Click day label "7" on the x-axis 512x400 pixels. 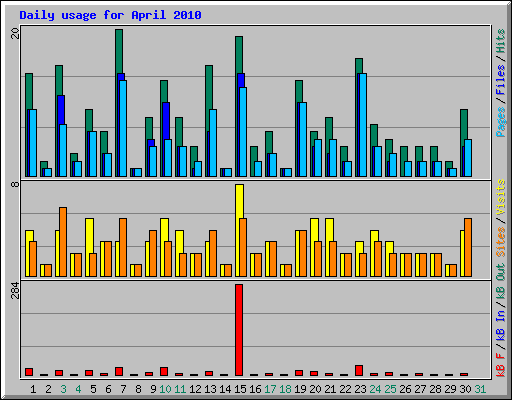pos(123,389)
